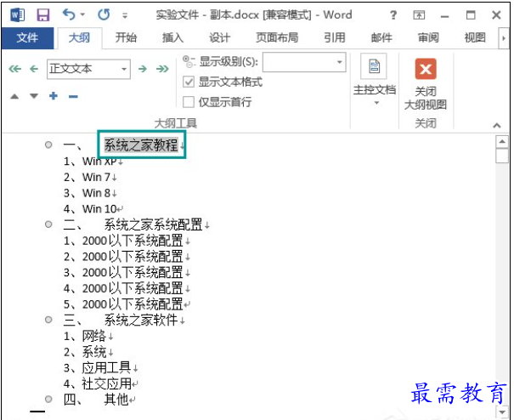Screen dimensions: 514x420
Task: Click the line 1、Win XP
Action: coord(90,162)
